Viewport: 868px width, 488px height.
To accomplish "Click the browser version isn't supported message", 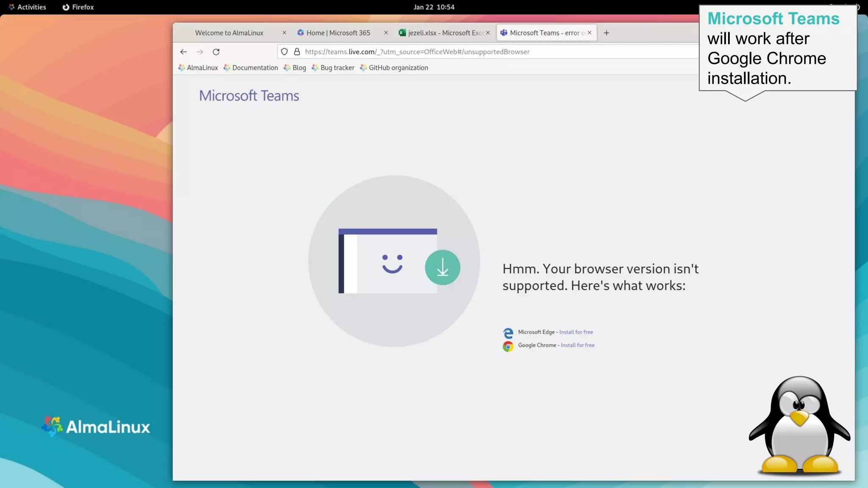I will [x=601, y=277].
